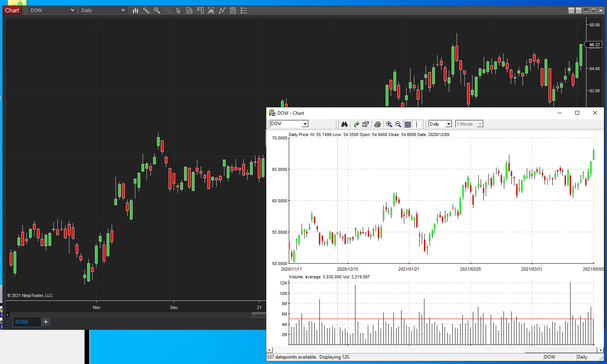Viewport: 607px width, 364px height.
Task: Click the list-style icon at toolbar end
Action: [244, 10]
